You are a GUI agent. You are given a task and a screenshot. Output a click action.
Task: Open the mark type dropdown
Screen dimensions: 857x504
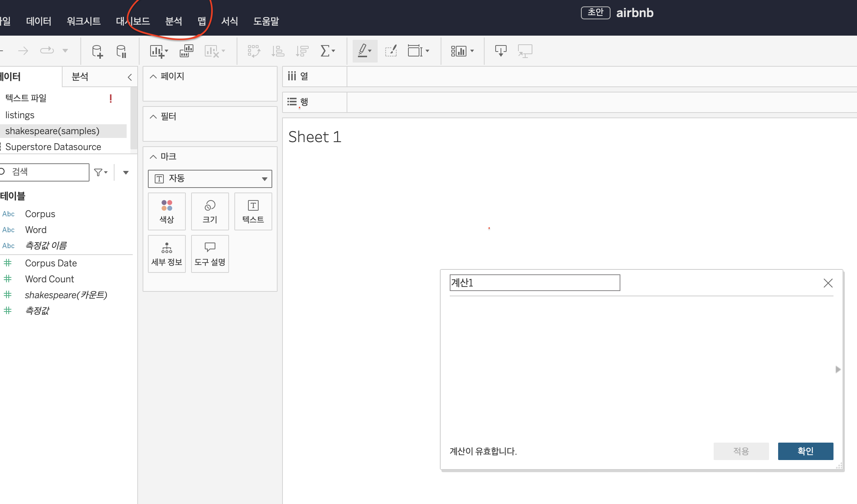(210, 179)
